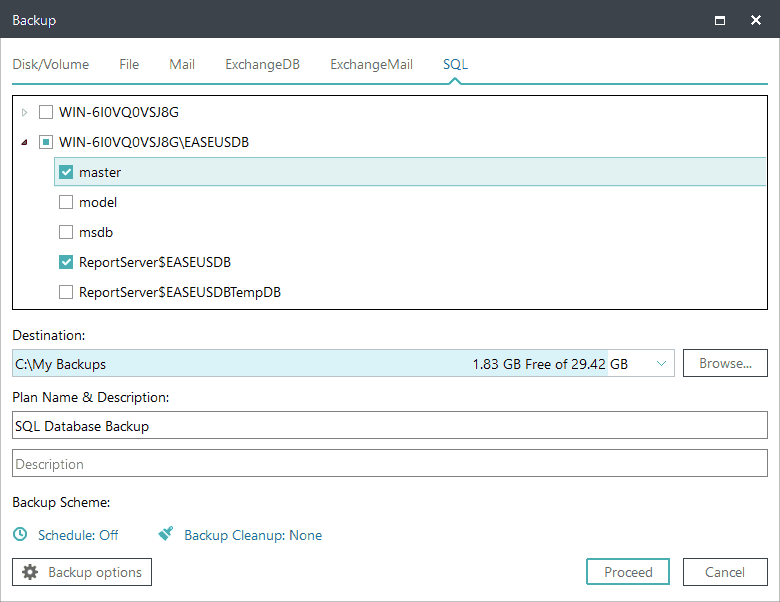Switch to the Disk/Volume tab

point(50,64)
